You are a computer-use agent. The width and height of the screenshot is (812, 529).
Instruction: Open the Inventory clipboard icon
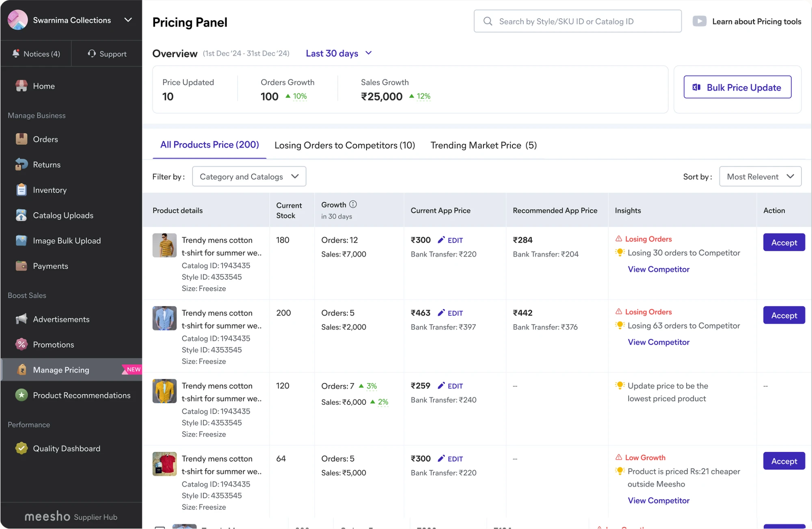click(x=22, y=190)
